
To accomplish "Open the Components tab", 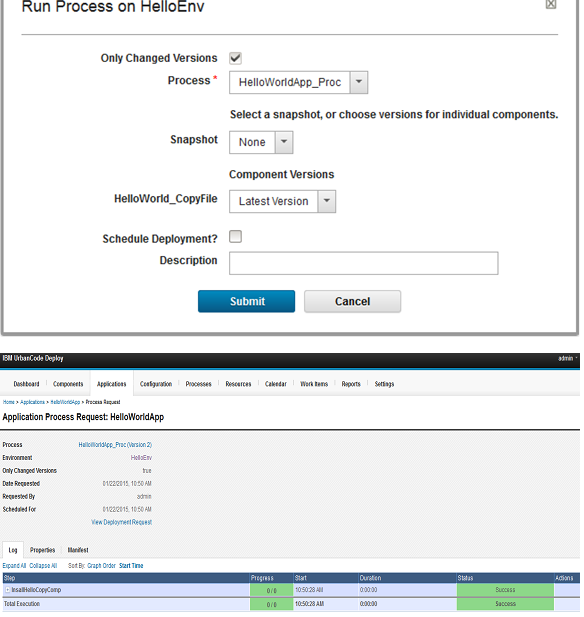I will (x=68, y=385).
